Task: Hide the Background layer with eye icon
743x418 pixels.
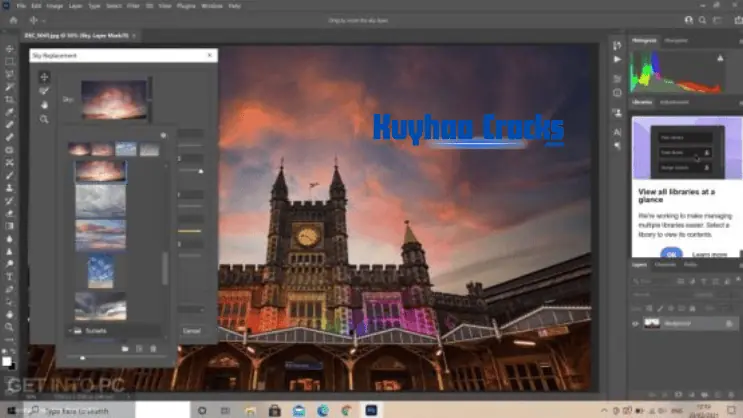Action: click(x=636, y=323)
